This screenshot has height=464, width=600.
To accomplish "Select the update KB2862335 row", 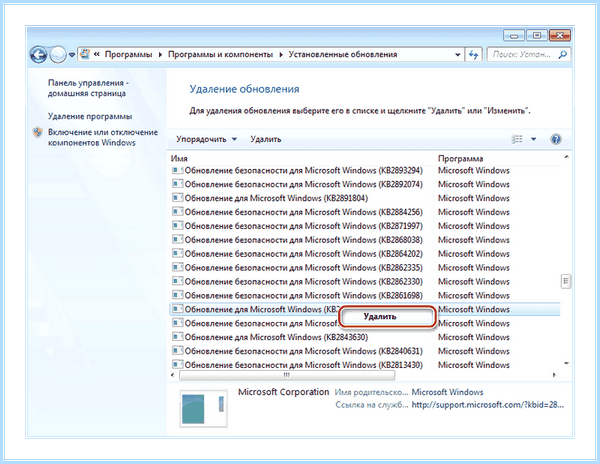I will pos(364,268).
